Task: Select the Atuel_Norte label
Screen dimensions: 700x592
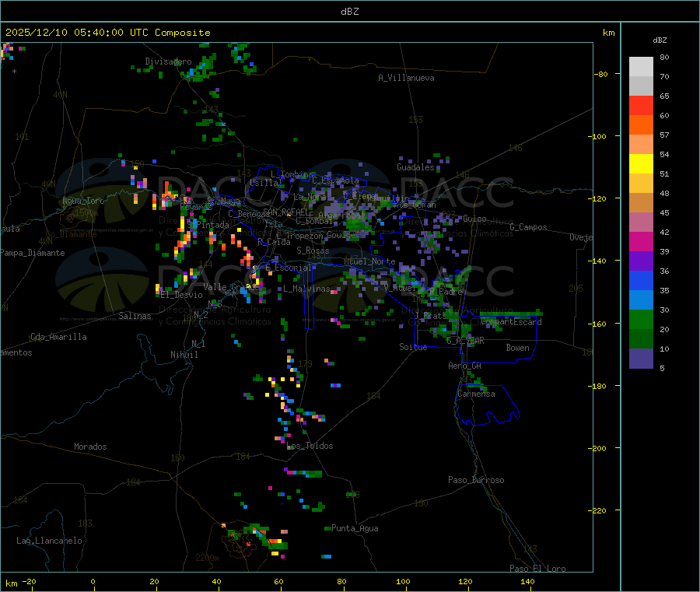Action: point(369,261)
